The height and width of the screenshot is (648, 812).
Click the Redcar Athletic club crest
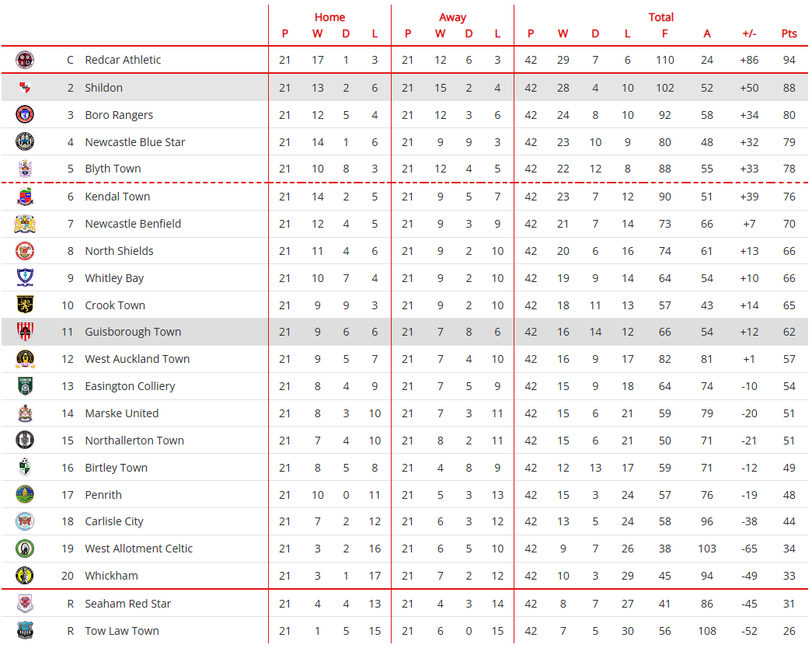[25, 60]
